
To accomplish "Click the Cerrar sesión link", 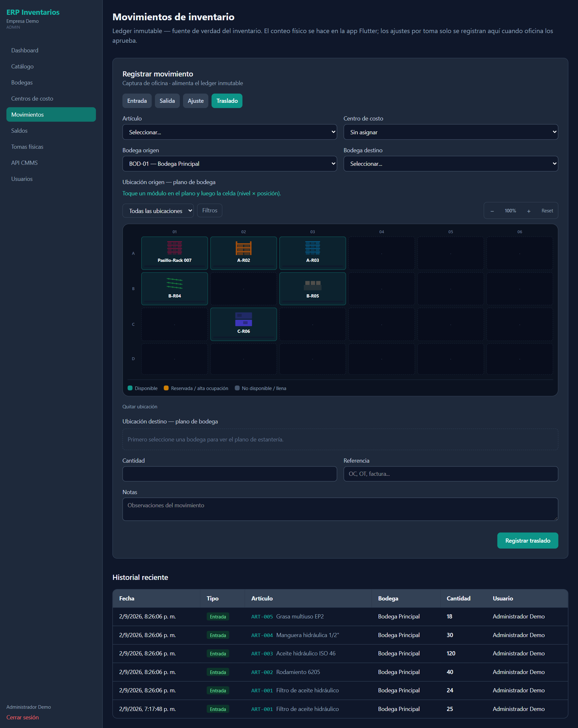I will pyautogui.click(x=22, y=717).
